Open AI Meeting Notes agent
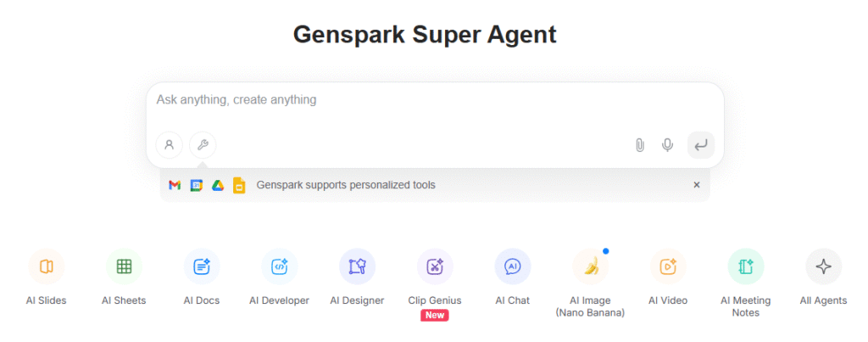The width and height of the screenshot is (868, 342). [x=745, y=266]
